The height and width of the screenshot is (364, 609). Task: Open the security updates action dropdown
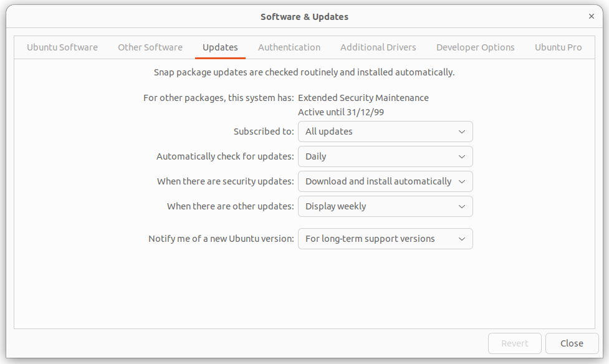385,181
